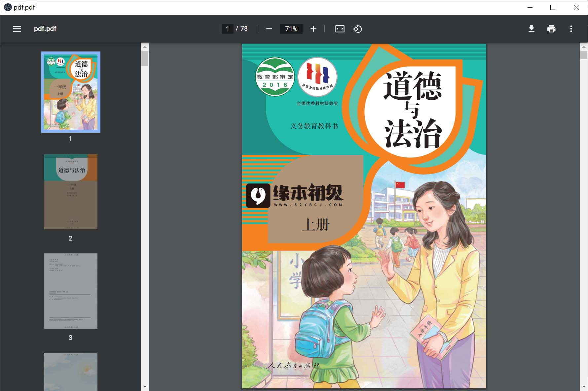The image size is (588, 391).
Task: Toggle the sidebar hamburger menu
Action: 17,29
